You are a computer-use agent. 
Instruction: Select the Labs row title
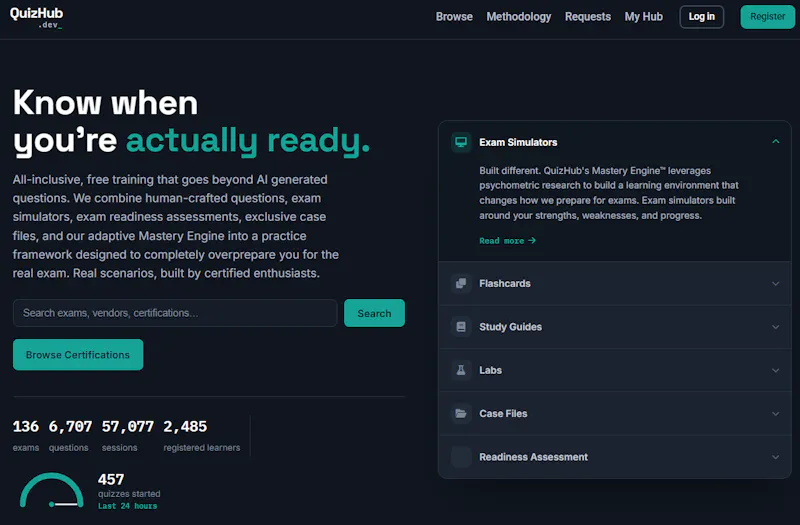tap(490, 370)
